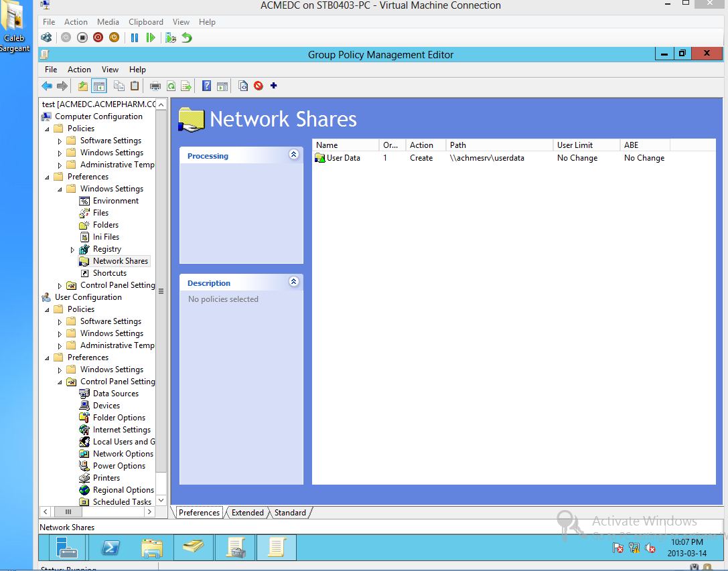Go back with the blue arrow
Viewport: 728px width, 571px height.
[47, 86]
